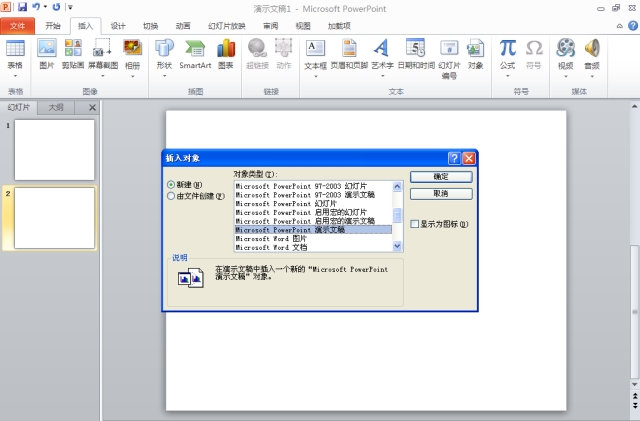Click the 日期和时间 (Date and Time) icon
The image size is (640, 421).
tap(415, 53)
